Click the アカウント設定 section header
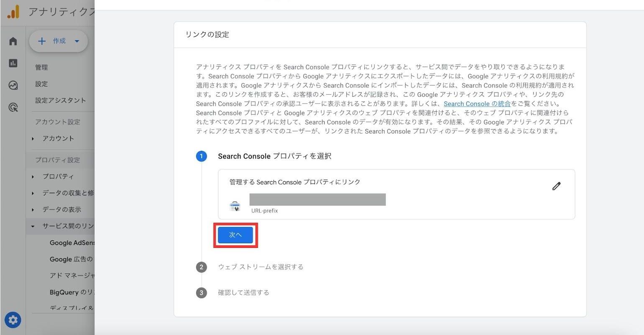The width and height of the screenshot is (644, 335). (x=58, y=122)
